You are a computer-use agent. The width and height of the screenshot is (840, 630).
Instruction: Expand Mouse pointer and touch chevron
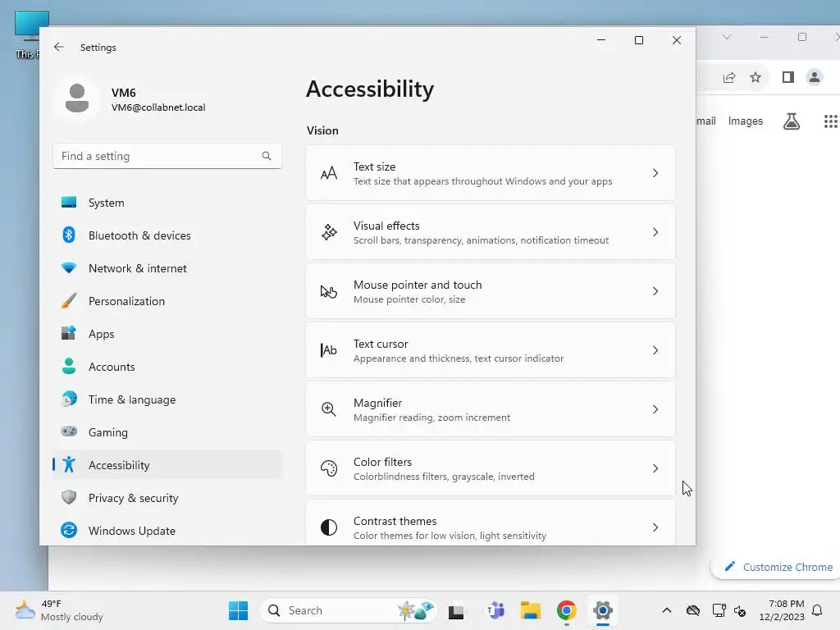coord(655,291)
